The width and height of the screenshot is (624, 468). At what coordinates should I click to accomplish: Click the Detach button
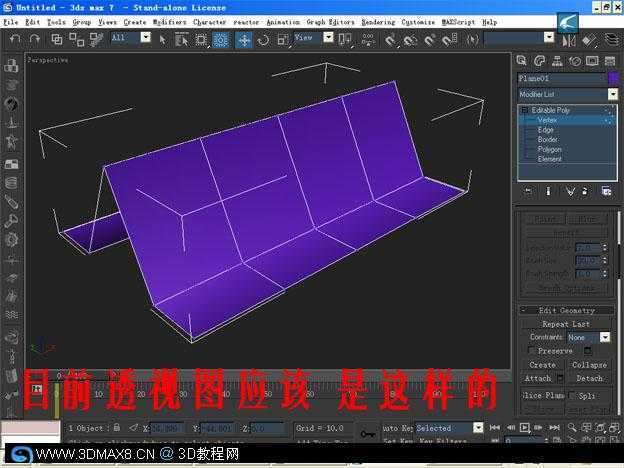(589, 378)
